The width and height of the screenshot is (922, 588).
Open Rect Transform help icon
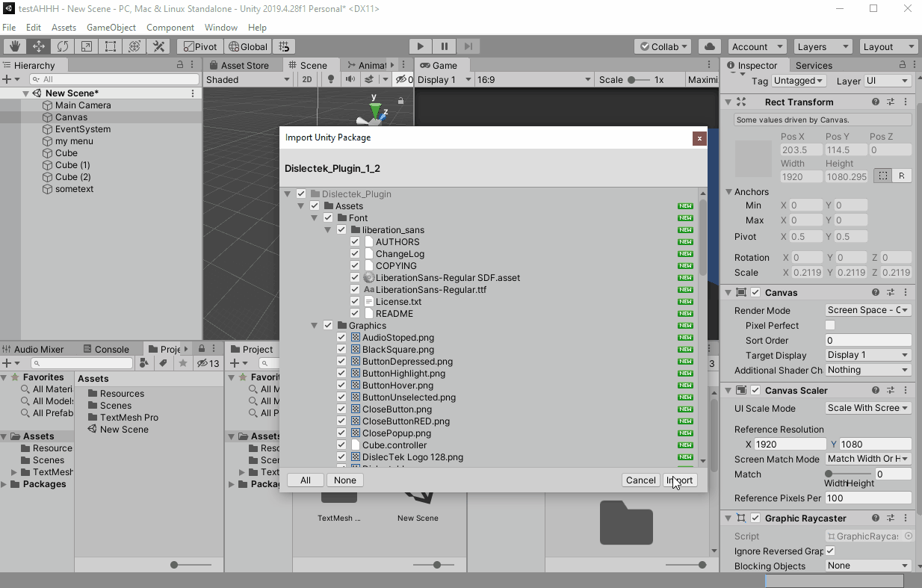[x=876, y=102]
